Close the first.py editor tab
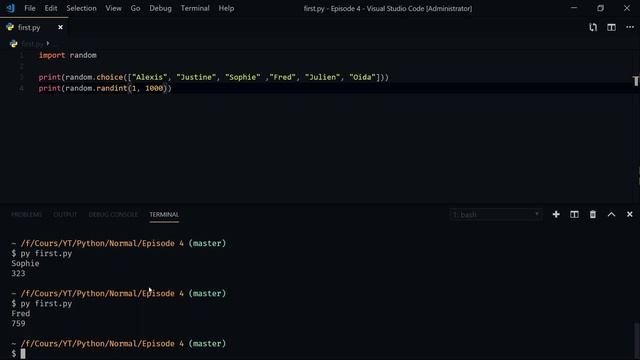 pos(60,27)
